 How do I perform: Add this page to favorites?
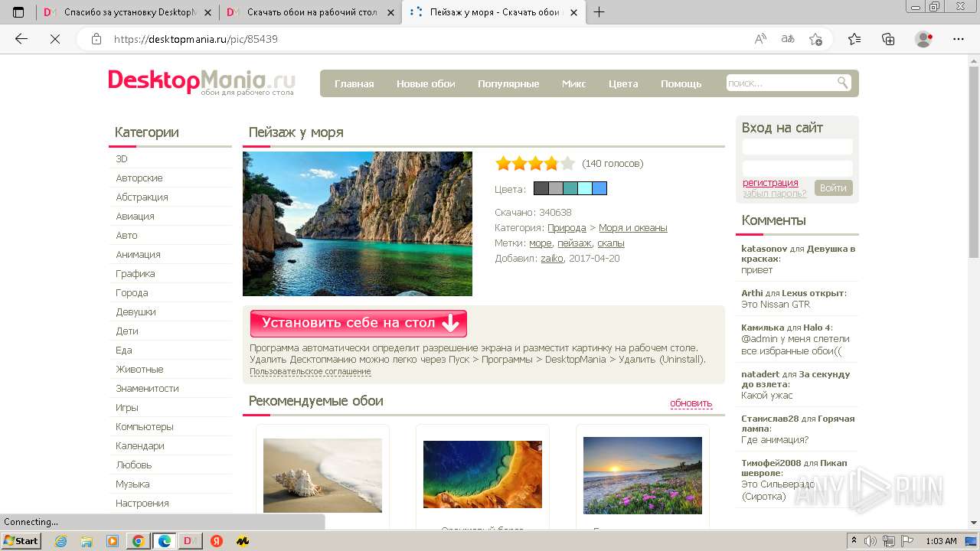815,39
